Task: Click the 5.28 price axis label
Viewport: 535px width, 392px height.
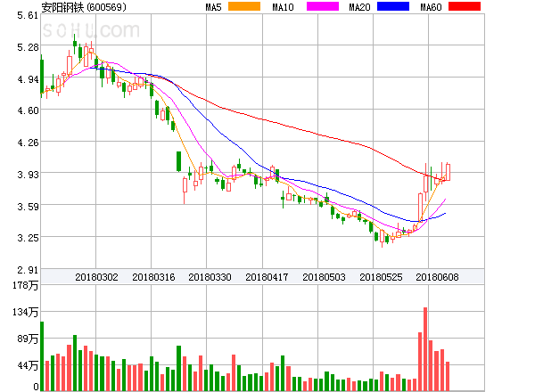Action: (28, 47)
